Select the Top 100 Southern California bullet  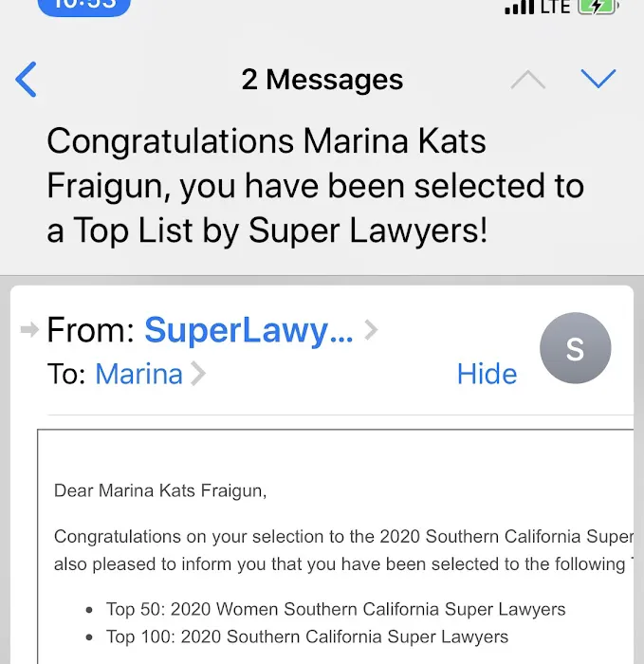(308, 636)
